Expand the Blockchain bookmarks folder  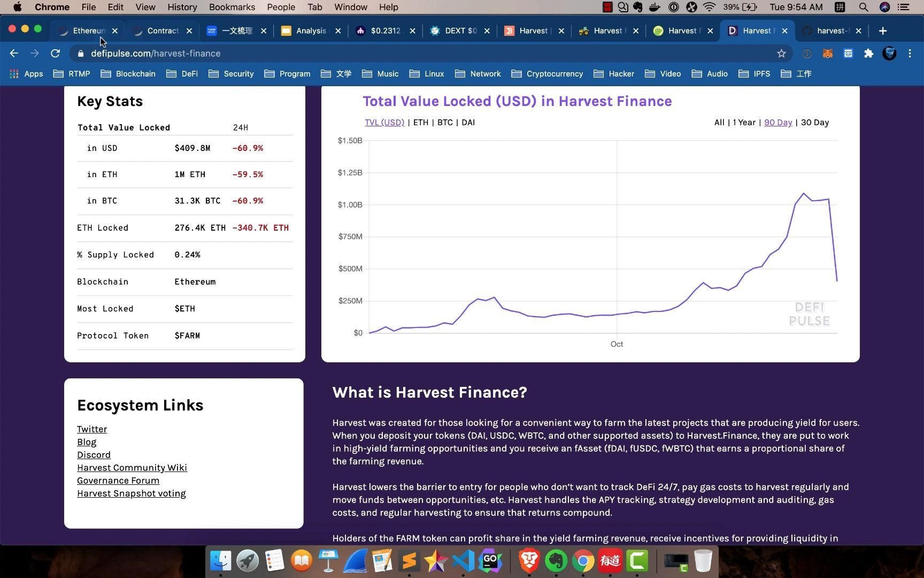pos(128,74)
